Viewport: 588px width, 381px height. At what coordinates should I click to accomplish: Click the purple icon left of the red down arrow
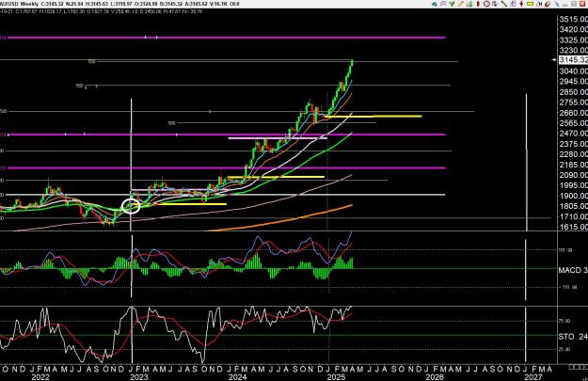513,4
